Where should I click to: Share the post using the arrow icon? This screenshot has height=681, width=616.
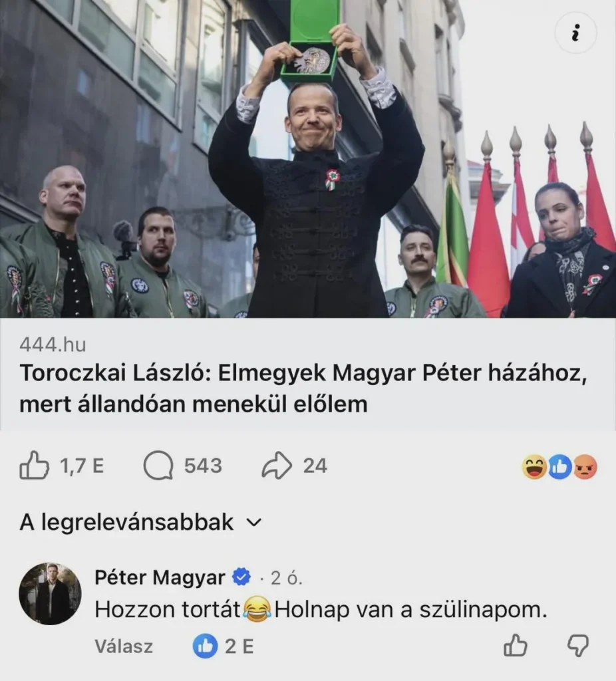click(277, 466)
